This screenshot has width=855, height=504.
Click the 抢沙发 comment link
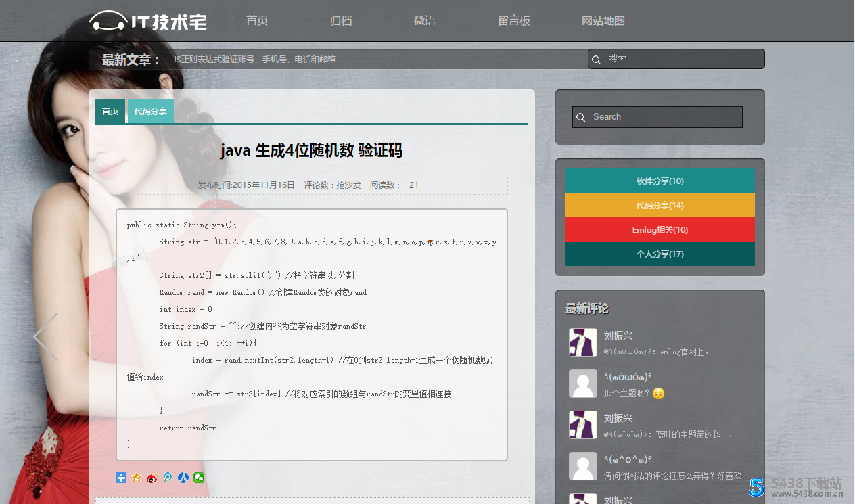point(348,185)
